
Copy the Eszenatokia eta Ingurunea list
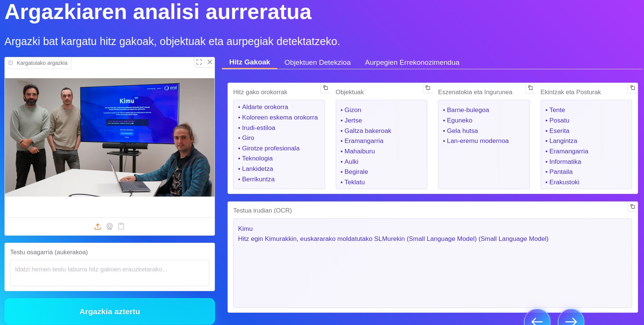pos(530,88)
